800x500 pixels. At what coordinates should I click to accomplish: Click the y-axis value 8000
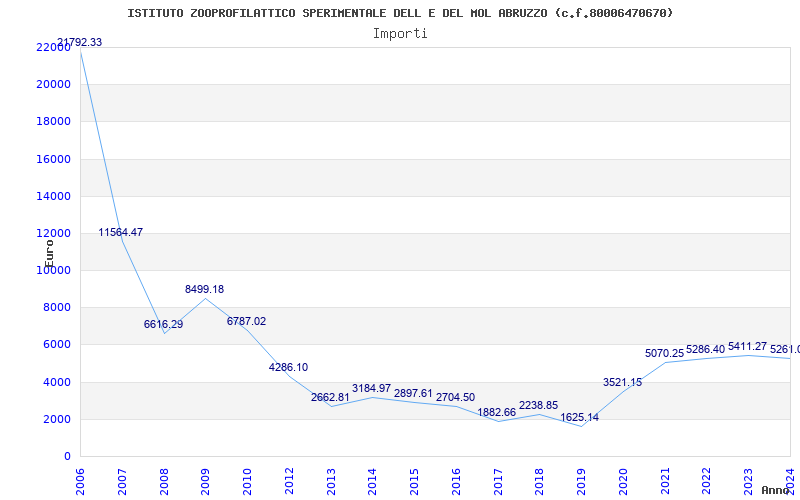click(x=57, y=308)
